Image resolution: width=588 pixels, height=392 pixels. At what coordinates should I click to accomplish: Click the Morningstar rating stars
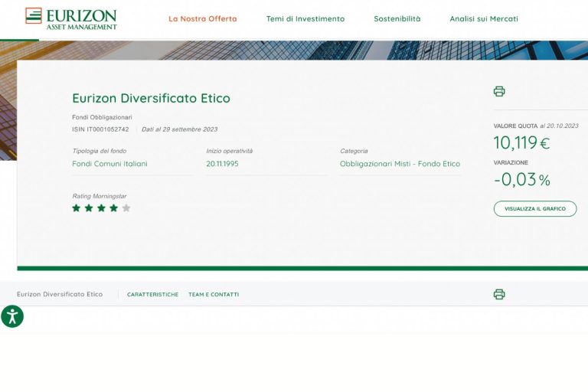click(x=101, y=207)
